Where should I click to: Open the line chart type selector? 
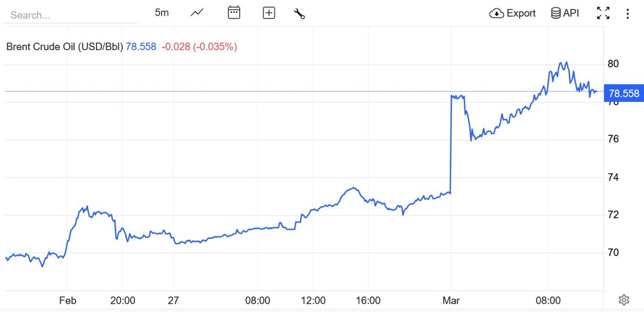pos(197,13)
